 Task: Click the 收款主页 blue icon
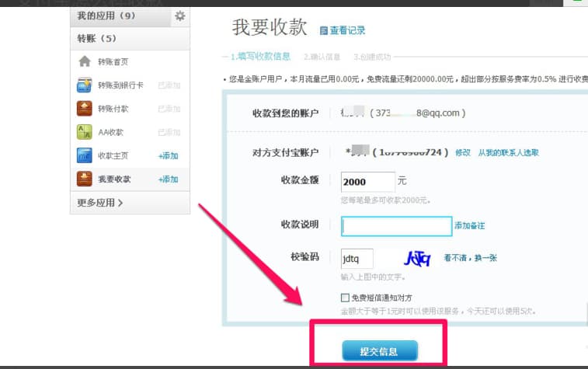(x=85, y=155)
